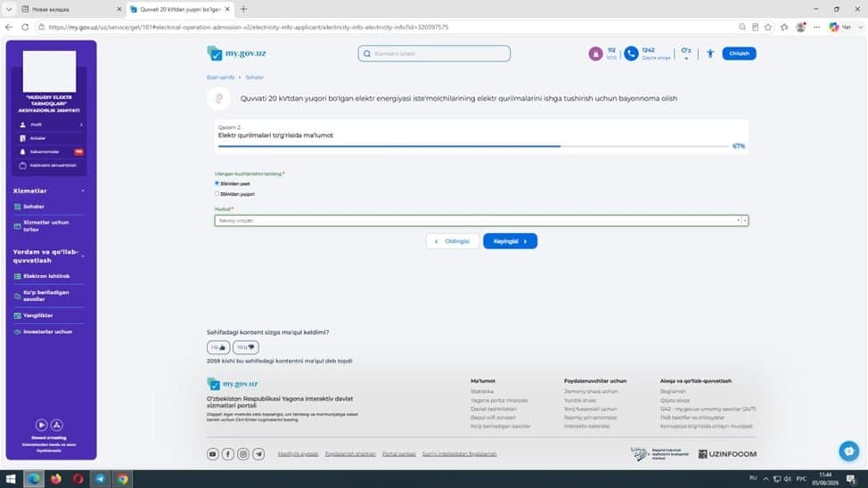The image size is (868, 488).
Task: Click the play icon at sidebar bottom
Action: [42, 425]
